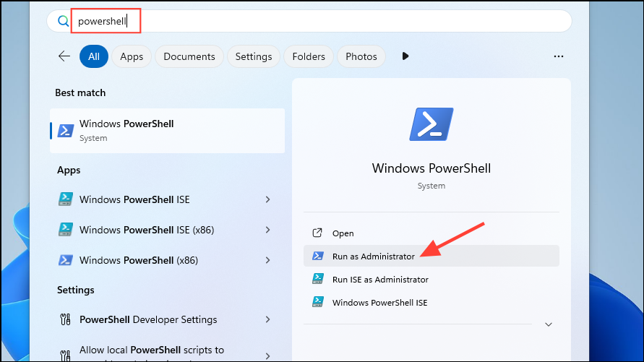Viewport: 644px width, 362px height.
Task: Click the PowerShell Developer Settings tools icon
Action: click(x=65, y=319)
